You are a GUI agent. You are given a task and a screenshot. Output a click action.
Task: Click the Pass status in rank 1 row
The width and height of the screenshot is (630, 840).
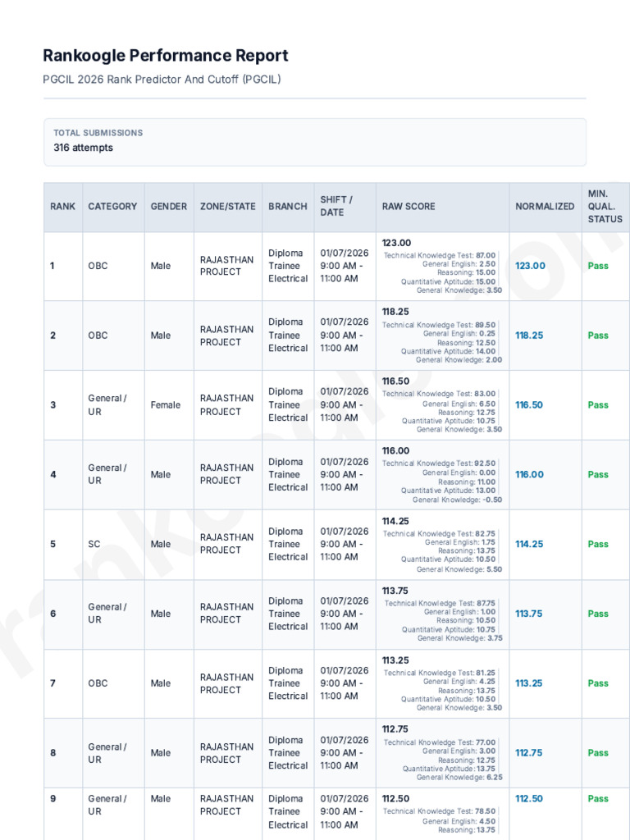(598, 266)
